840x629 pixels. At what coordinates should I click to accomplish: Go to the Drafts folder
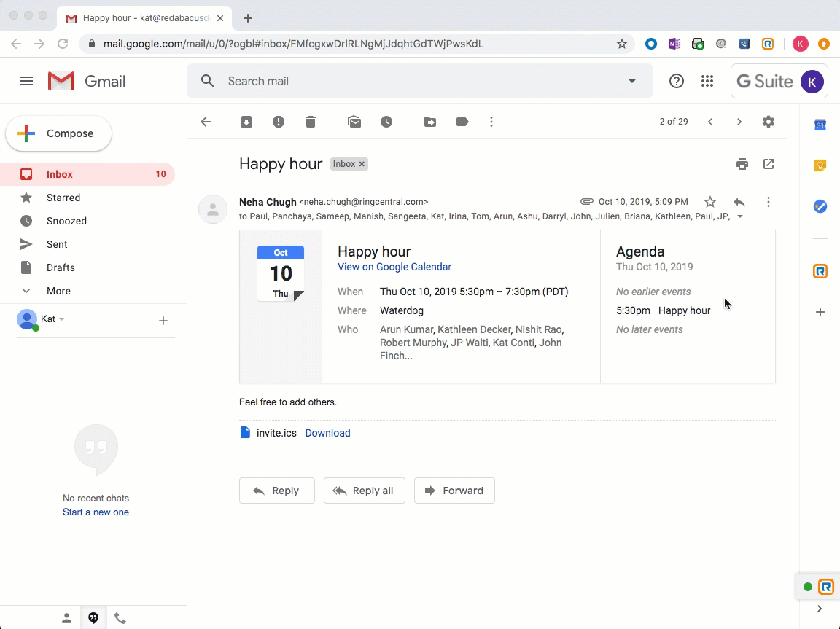[61, 267]
